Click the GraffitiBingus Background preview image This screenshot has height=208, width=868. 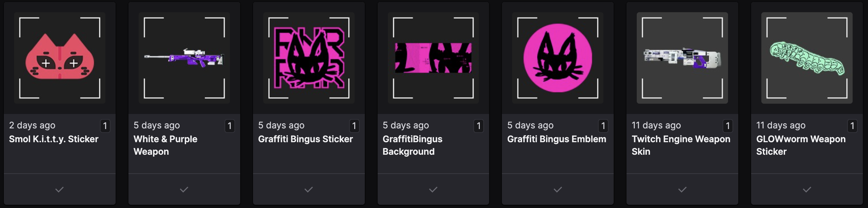(433, 58)
